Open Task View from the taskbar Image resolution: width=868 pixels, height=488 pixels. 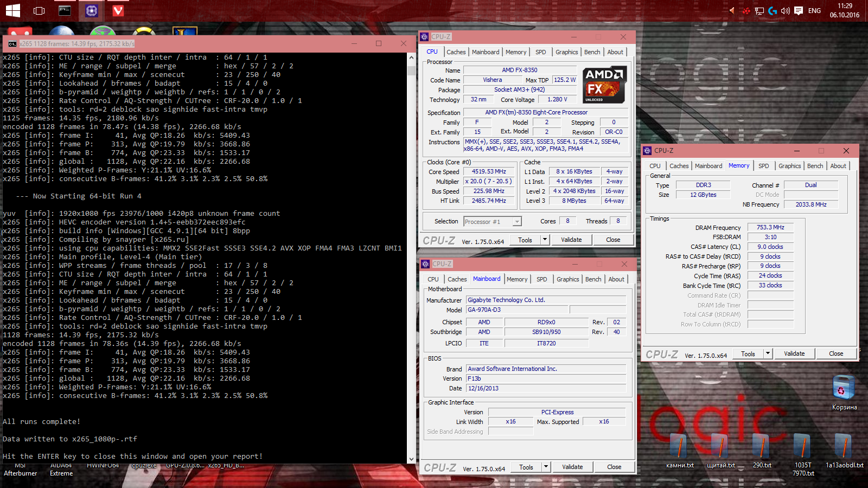39,10
